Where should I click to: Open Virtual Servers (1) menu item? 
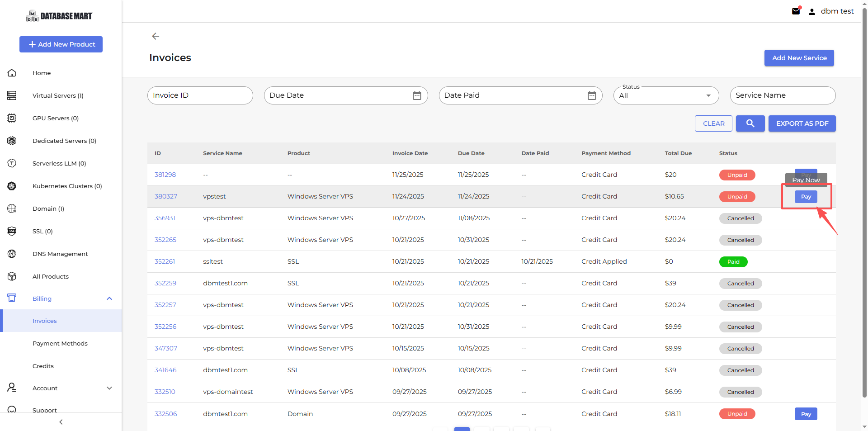pos(58,95)
